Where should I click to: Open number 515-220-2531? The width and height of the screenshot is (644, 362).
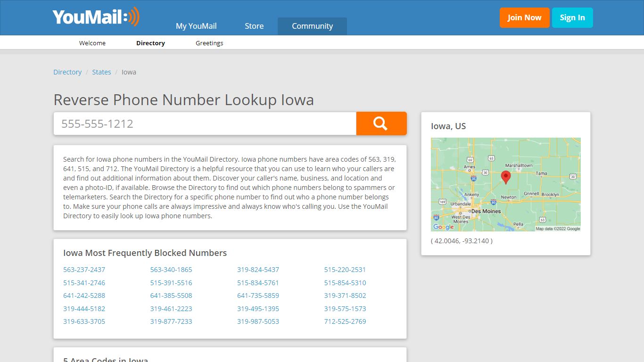(x=345, y=270)
